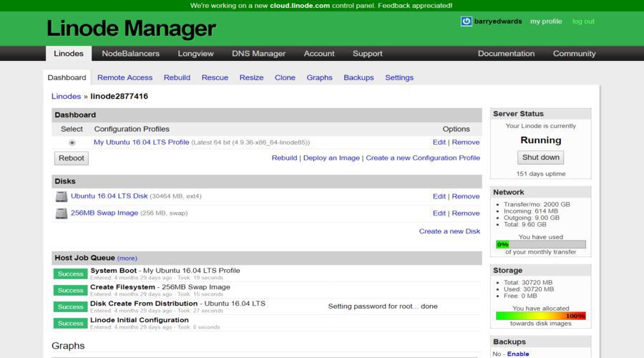Click Enable under Backups
This screenshot has width=644, height=358.
(x=518, y=354)
